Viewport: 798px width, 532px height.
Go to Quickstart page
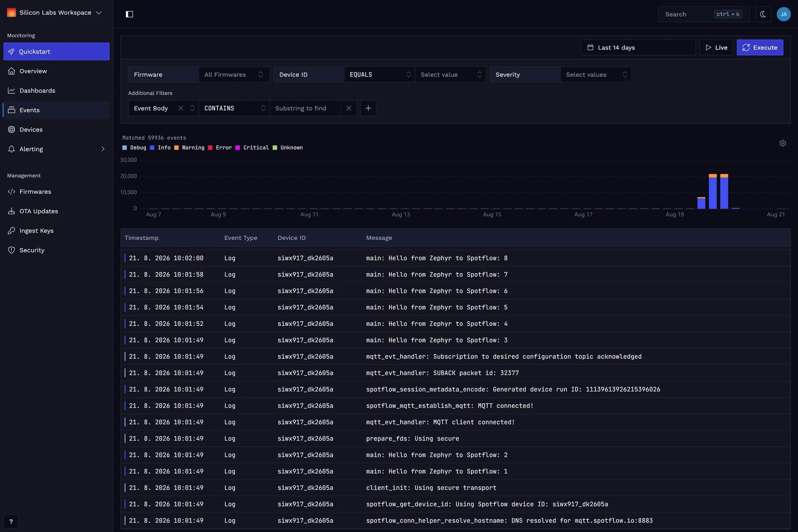57,52
